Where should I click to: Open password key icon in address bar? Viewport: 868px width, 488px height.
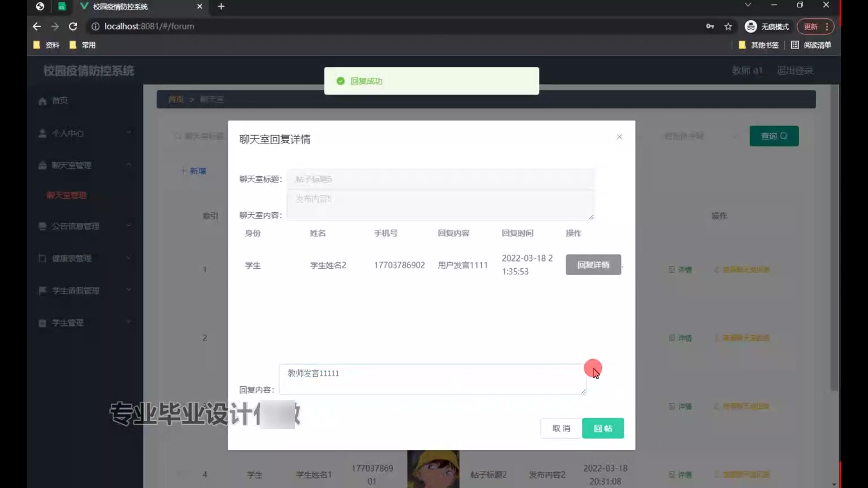coord(710,27)
